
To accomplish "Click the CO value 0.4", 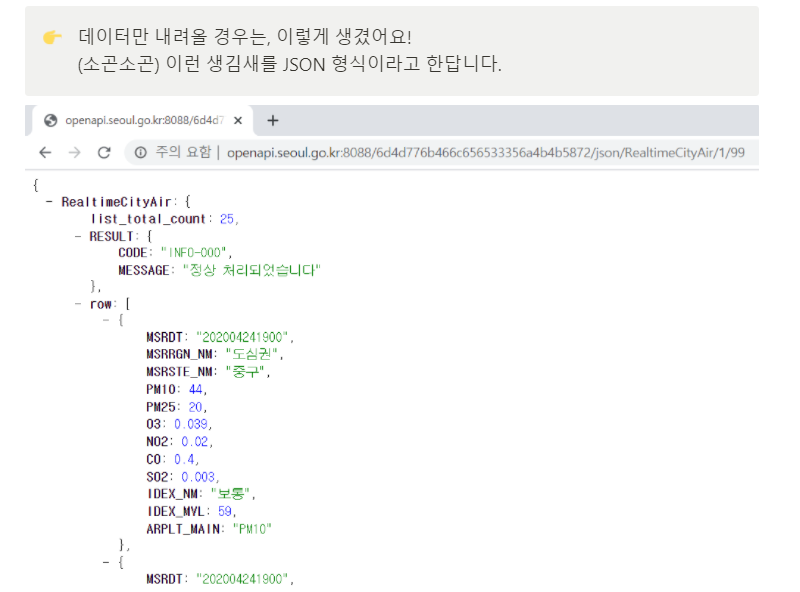I will (184, 459).
